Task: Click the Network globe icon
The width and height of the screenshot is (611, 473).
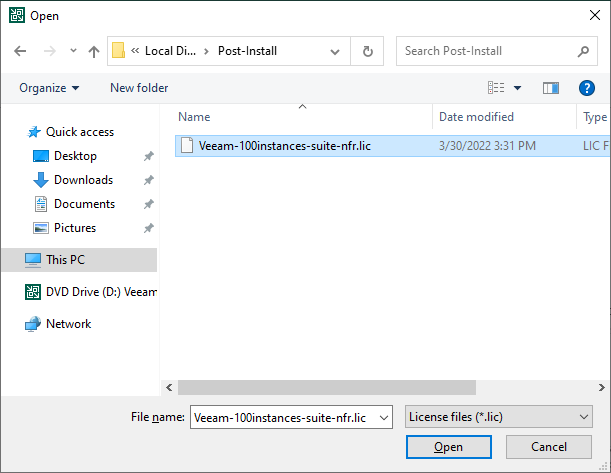Action: (33, 324)
